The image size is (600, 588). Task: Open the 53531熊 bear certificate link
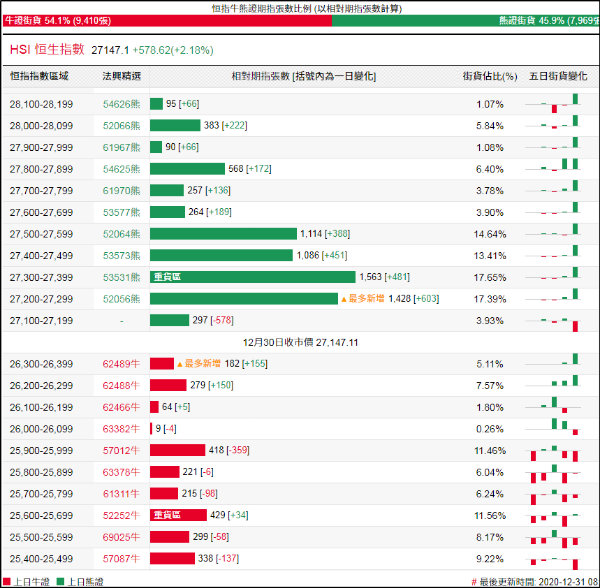coord(121,277)
